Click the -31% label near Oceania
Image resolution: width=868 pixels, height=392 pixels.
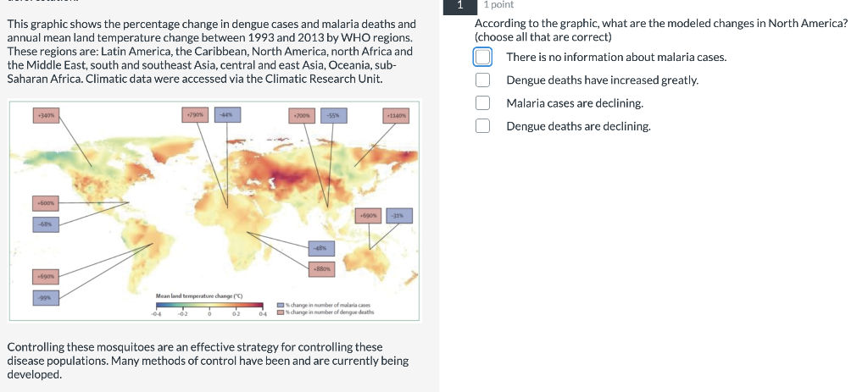coord(399,216)
